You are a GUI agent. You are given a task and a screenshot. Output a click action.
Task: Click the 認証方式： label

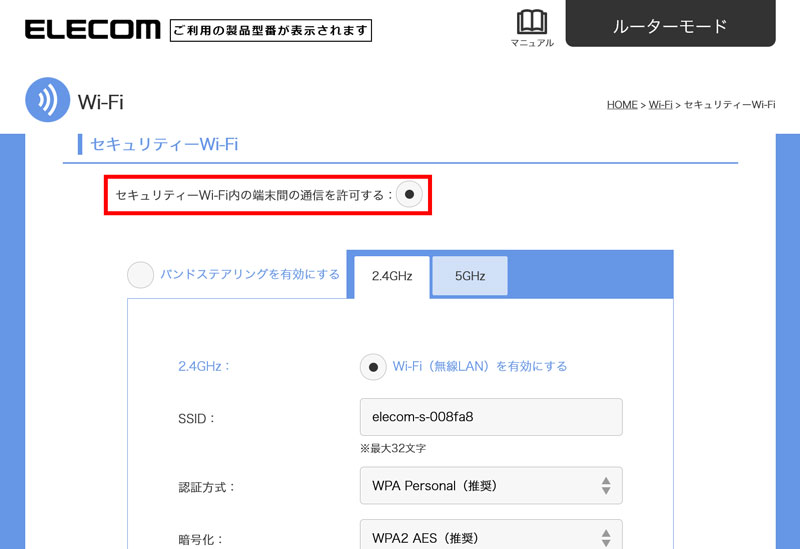(207, 487)
